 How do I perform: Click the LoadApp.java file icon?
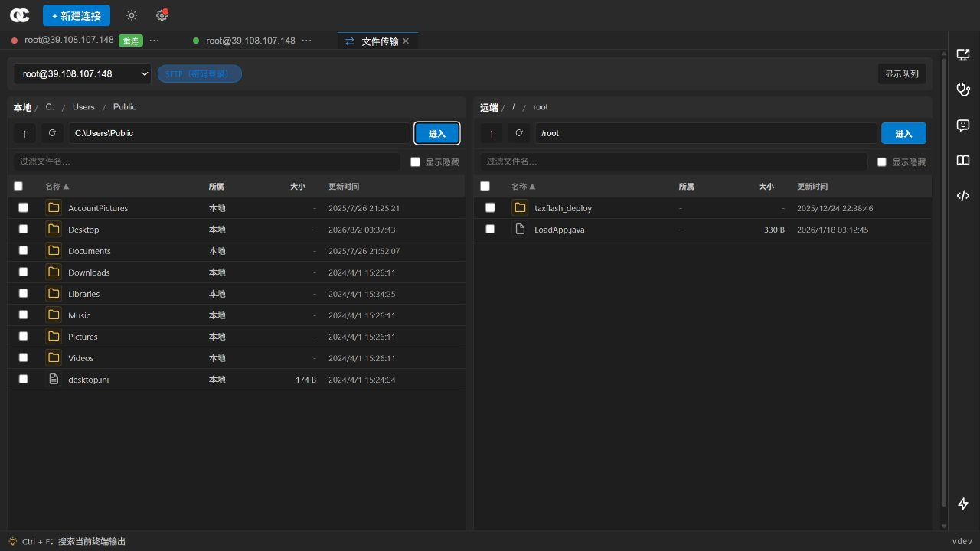pyautogui.click(x=520, y=230)
